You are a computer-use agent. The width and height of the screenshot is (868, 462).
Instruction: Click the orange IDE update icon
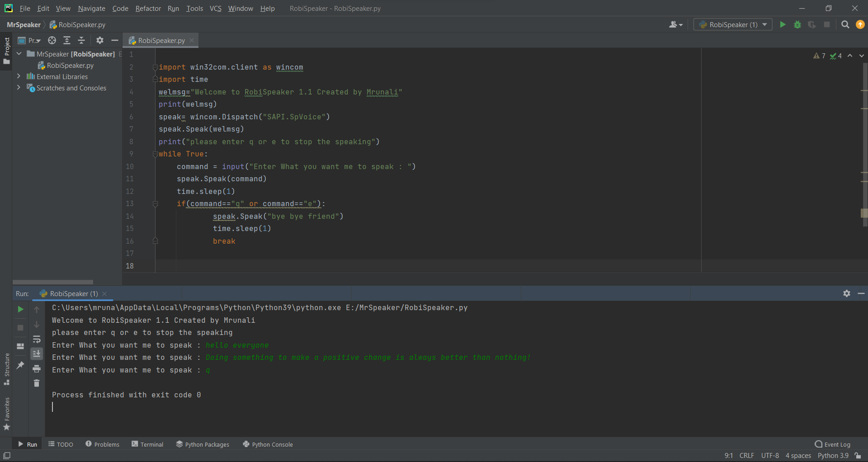click(x=860, y=24)
